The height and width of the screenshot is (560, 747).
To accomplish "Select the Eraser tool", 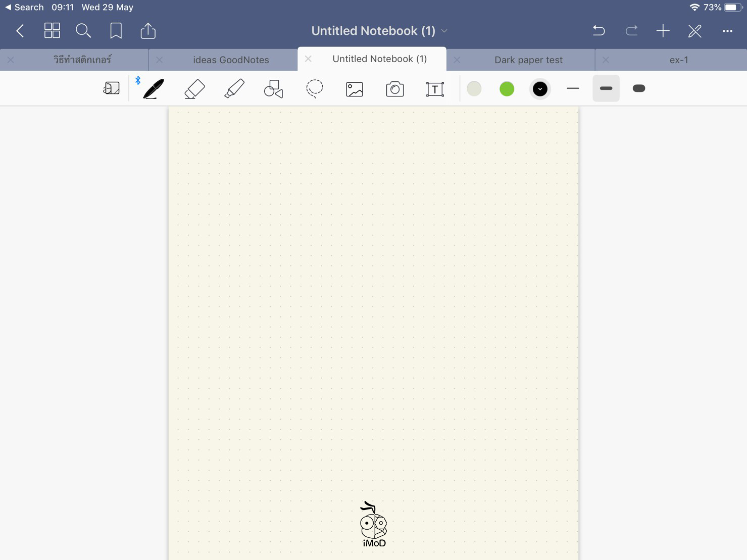I will (x=194, y=89).
